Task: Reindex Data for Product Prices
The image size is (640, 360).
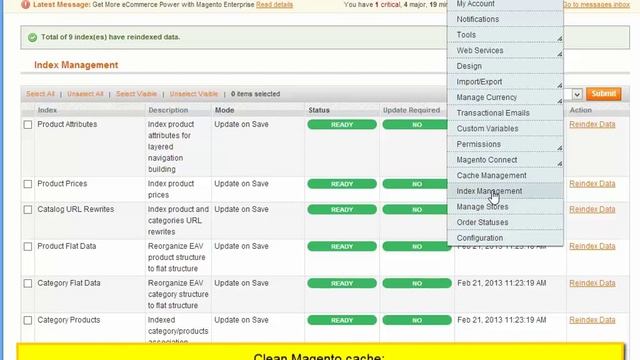Action: [592, 184]
